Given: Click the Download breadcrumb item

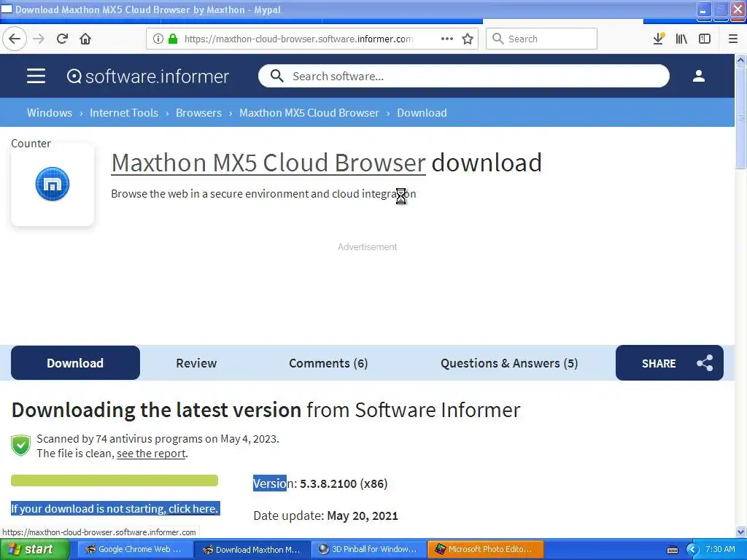Looking at the screenshot, I should pos(422,113).
